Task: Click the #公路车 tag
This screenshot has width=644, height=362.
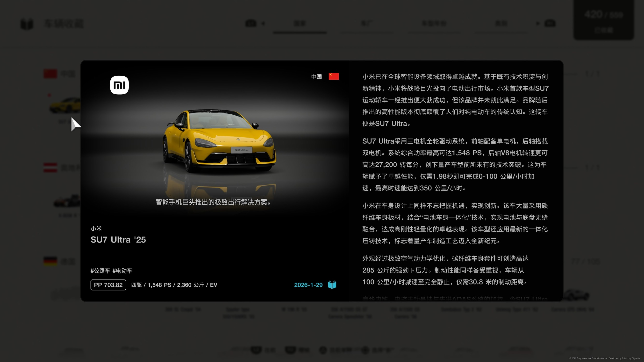Action: point(100,271)
